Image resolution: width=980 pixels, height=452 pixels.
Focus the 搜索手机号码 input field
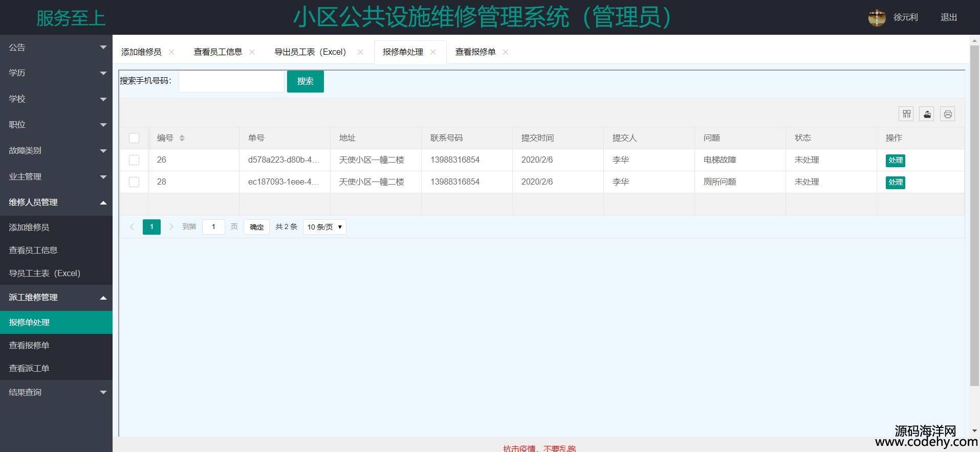[x=231, y=81]
